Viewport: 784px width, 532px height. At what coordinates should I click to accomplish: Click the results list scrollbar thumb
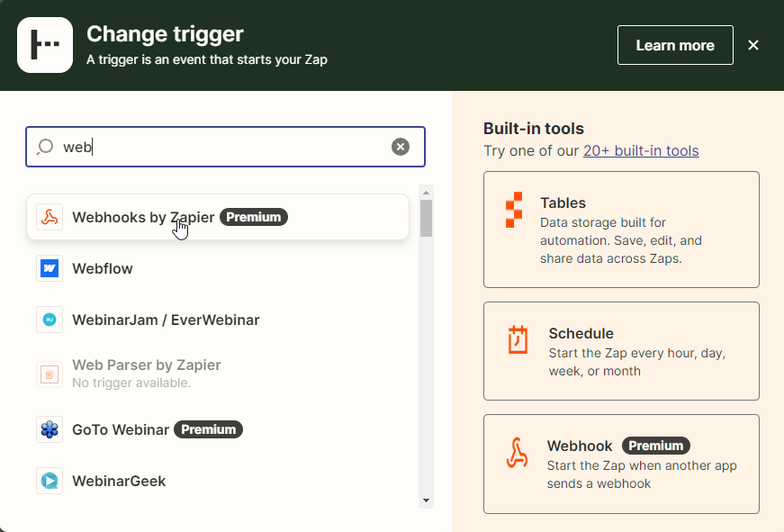click(x=426, y=218)
